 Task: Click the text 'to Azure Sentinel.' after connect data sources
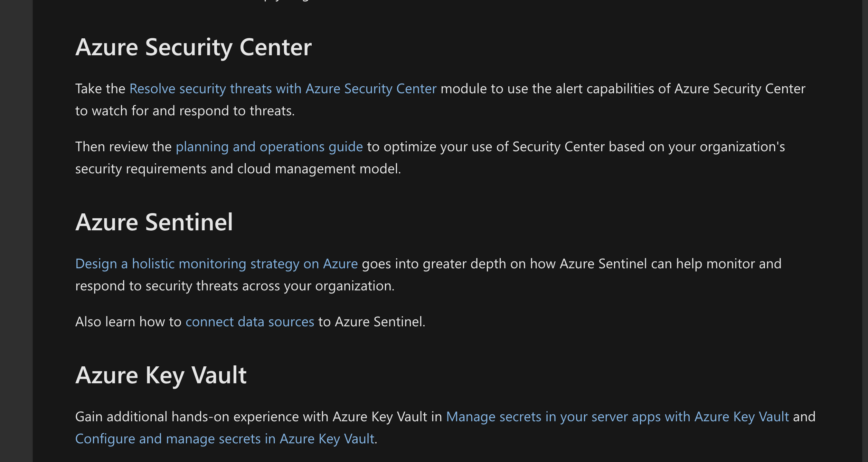pyautogui.click(x=372, y=322)
